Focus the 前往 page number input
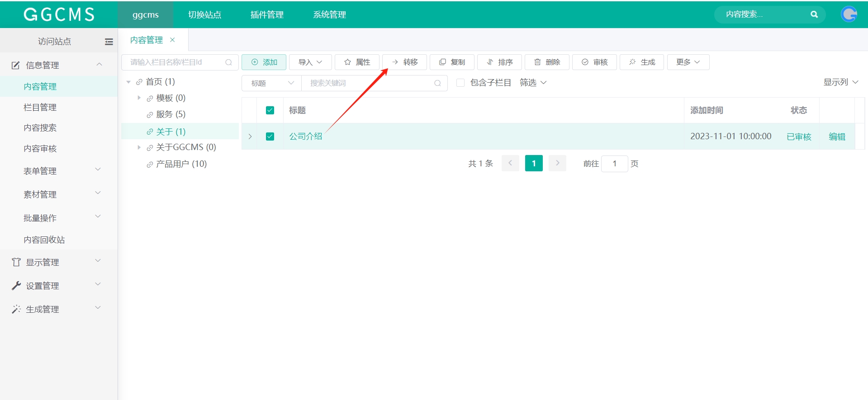This screenshot has width=868, height=400. (614, 164)
